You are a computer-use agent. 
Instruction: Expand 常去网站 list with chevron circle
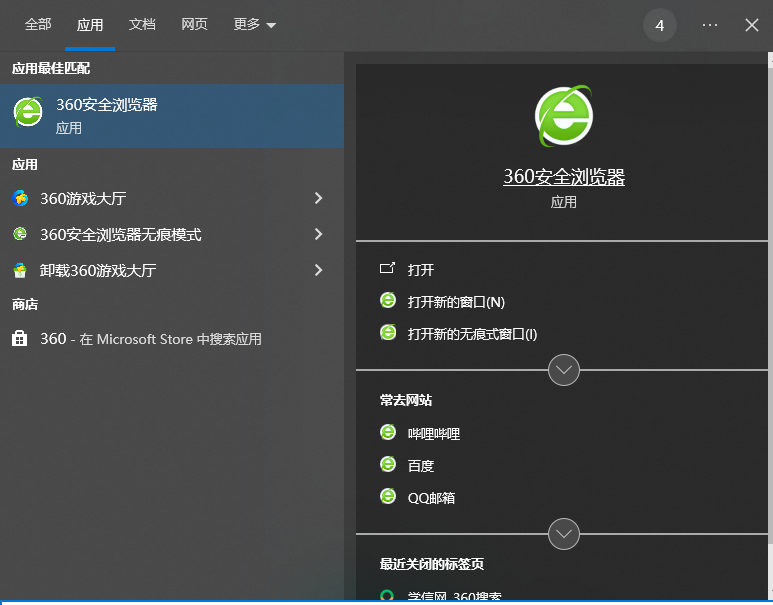point(563,534)
